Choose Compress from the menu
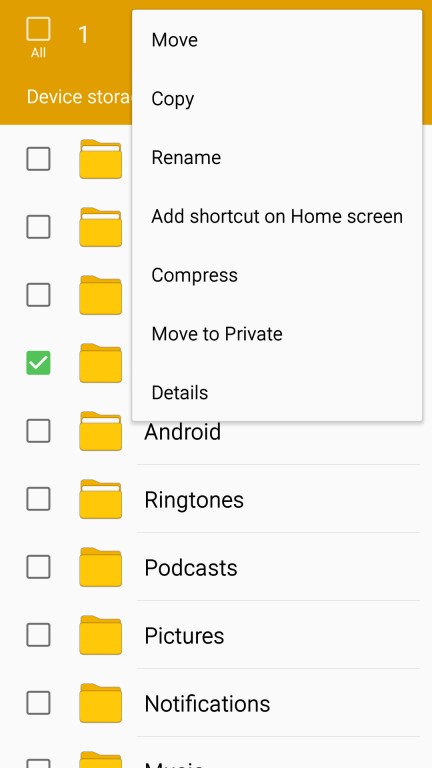432x768 pixels. pyautogui.click(x=277, y=275)
